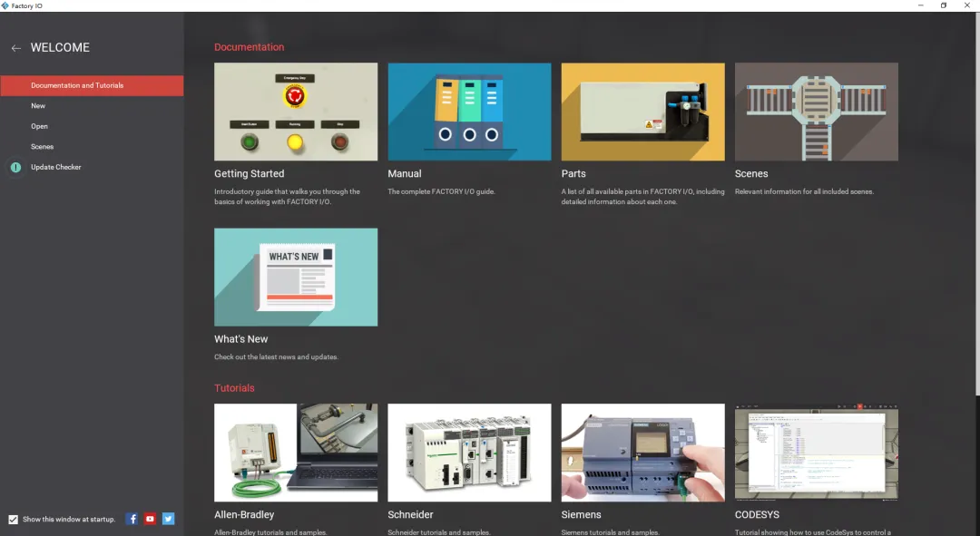Click the CODESYS title link
Image resolution: width=980 pixels, height=536 pixels.
(x=757, y=515)
